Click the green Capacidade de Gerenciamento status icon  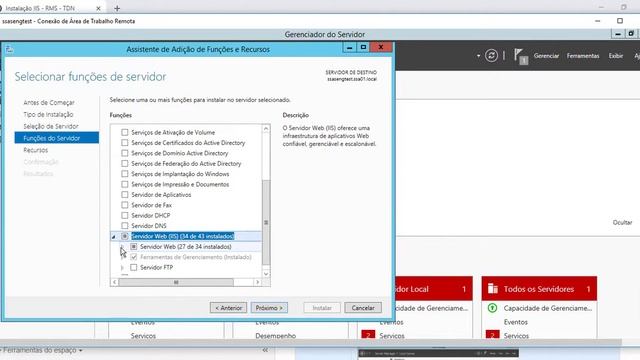click(492, 308)
